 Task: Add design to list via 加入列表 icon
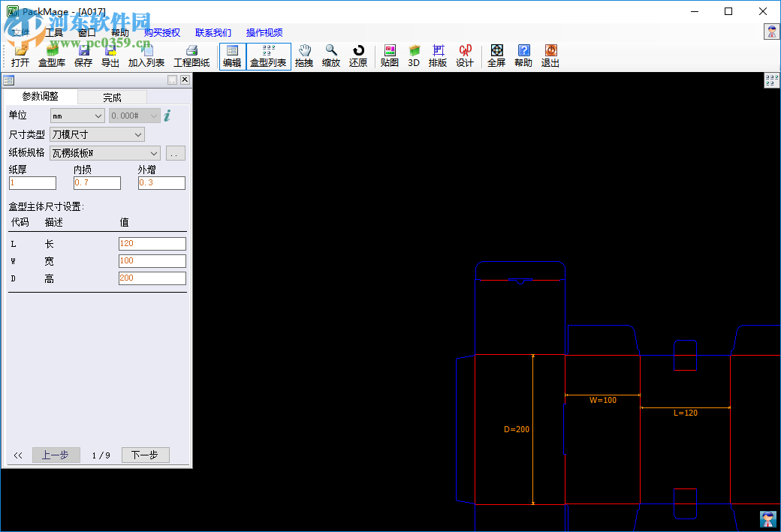pyautogui.click(x=146, y=56)
